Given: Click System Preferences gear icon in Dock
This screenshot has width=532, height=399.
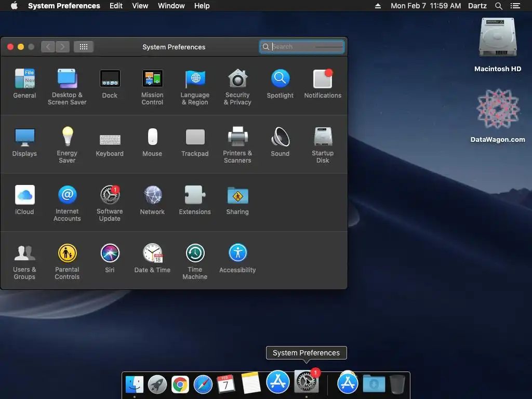Looking at the screenshot, I should click(x=307, y=381).
